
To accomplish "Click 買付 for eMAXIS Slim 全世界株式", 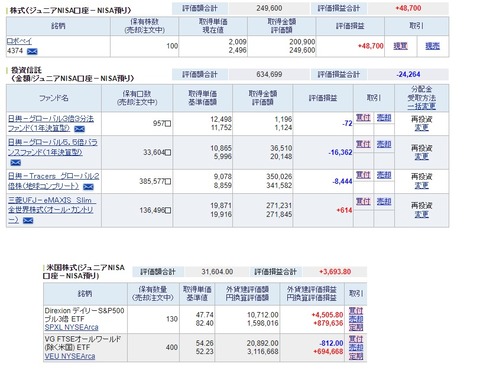I will pos(363,201).
